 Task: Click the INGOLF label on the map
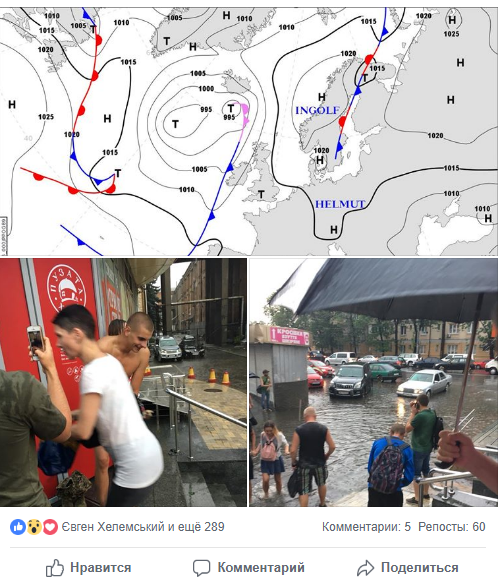317,110
